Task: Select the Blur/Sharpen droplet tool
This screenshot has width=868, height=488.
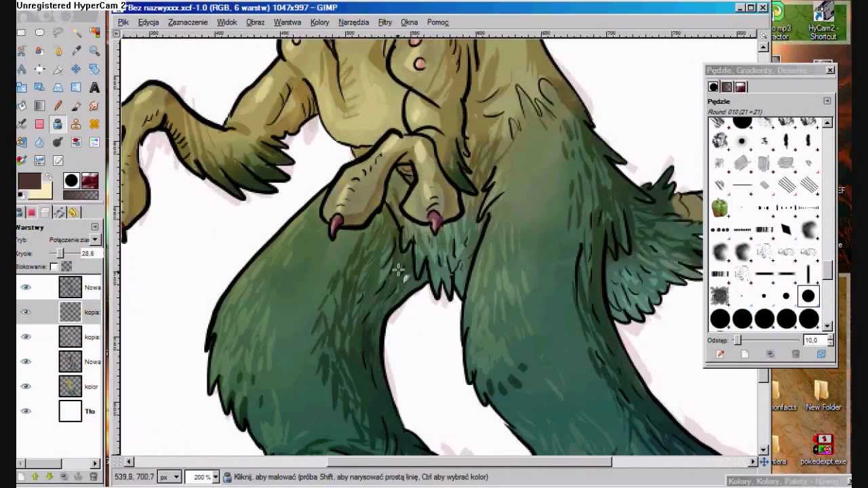Action: [x=39, y=142]
